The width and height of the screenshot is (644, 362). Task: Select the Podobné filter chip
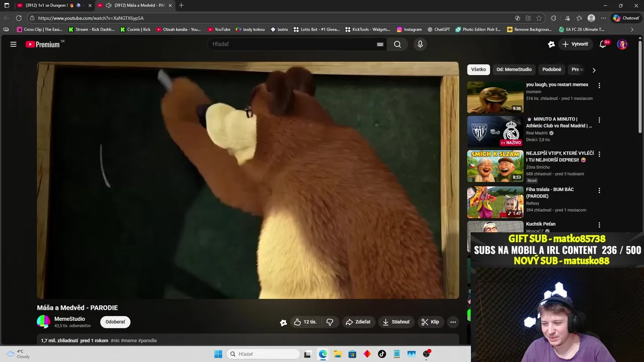[552, 69]
